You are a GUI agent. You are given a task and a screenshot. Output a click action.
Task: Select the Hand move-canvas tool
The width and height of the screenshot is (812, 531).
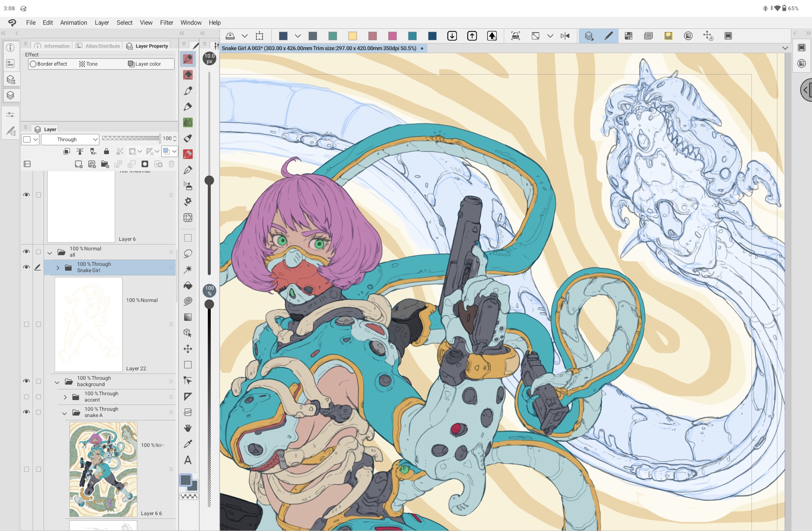(188, 428)
